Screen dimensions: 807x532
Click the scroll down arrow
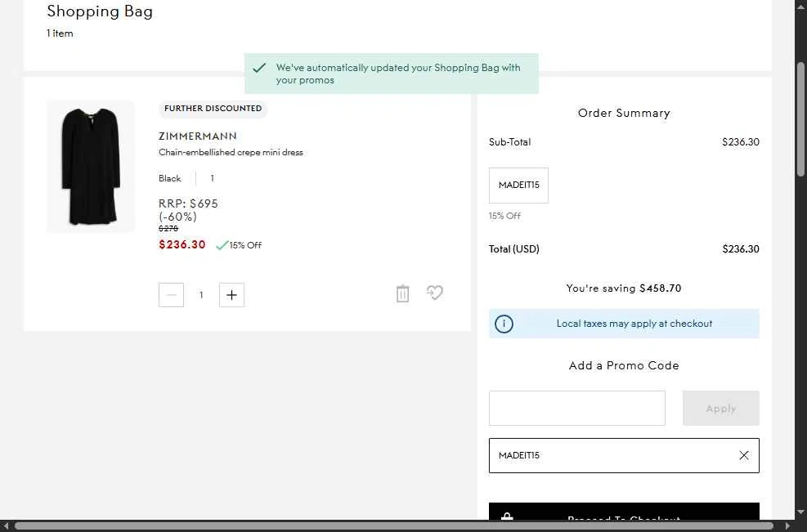[x=800, y=512]
